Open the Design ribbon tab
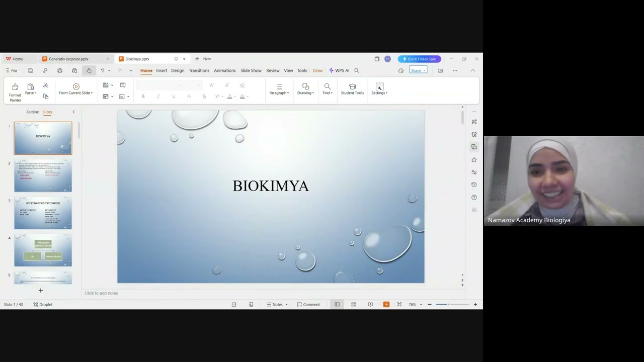The height and width of the screenshot is (362, 644). coord(178,71)
